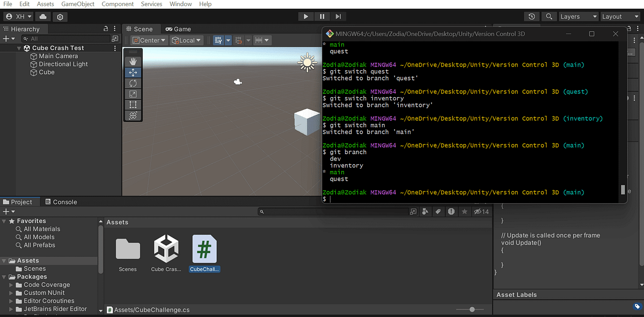Open search window icon in Project search
Viewport: 644px width, 317px height.
[x=414, y=212]
